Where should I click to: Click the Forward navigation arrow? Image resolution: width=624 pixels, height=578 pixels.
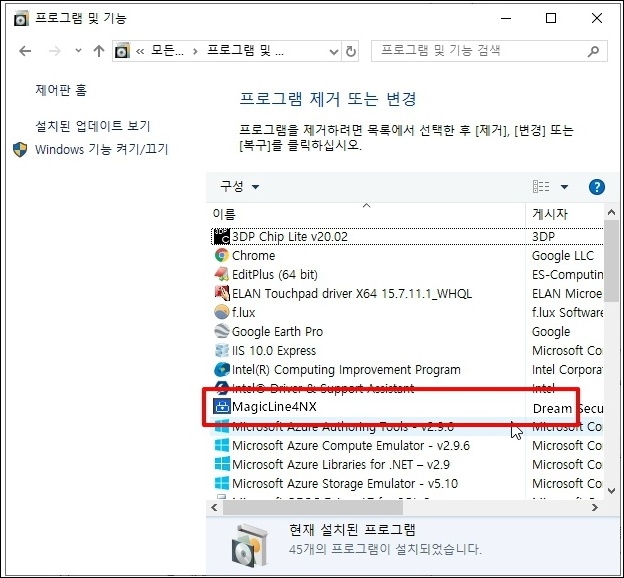[55, 51]
